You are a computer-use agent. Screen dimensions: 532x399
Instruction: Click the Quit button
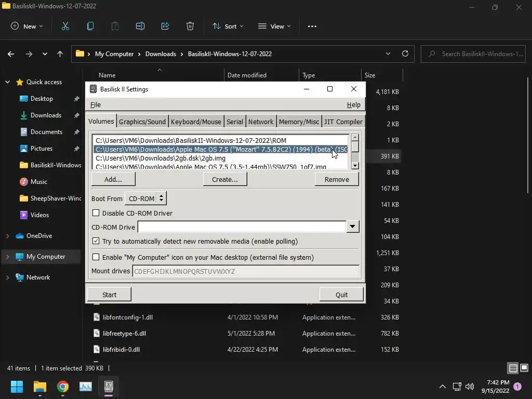[x=341, y=295]
